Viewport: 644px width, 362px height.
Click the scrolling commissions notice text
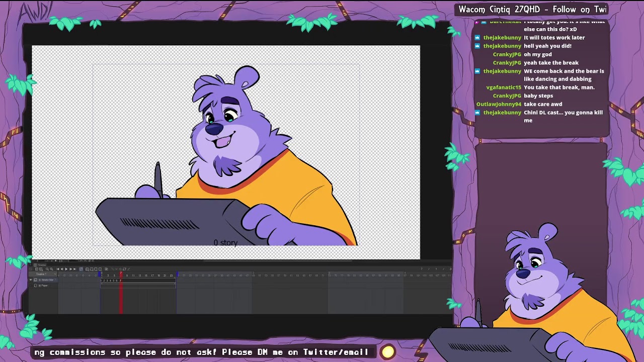coord(201,352)
